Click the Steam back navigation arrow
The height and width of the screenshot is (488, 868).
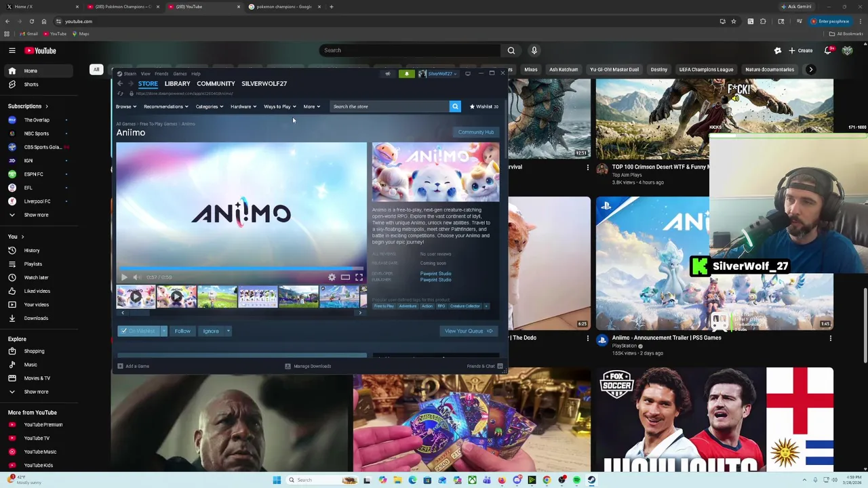pos(120,83)
